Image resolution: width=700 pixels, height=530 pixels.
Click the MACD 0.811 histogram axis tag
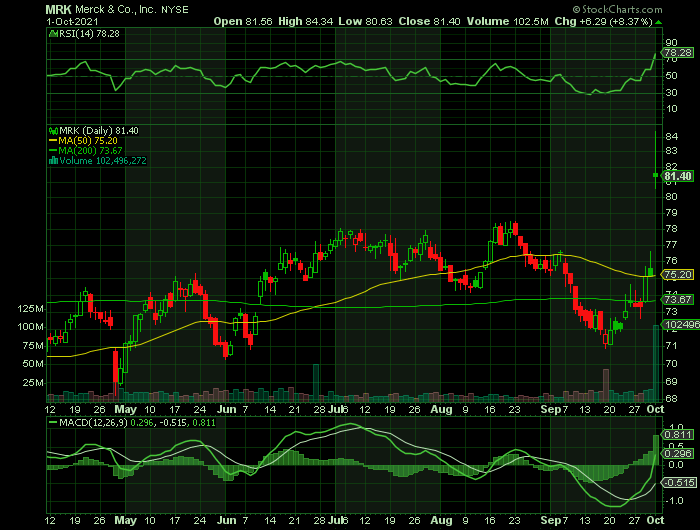coord(678,434)
